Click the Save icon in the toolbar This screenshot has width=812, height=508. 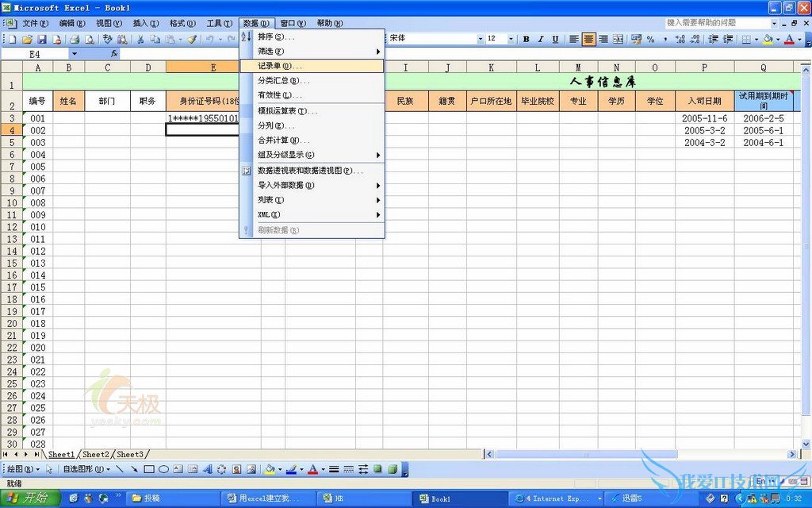42,39
